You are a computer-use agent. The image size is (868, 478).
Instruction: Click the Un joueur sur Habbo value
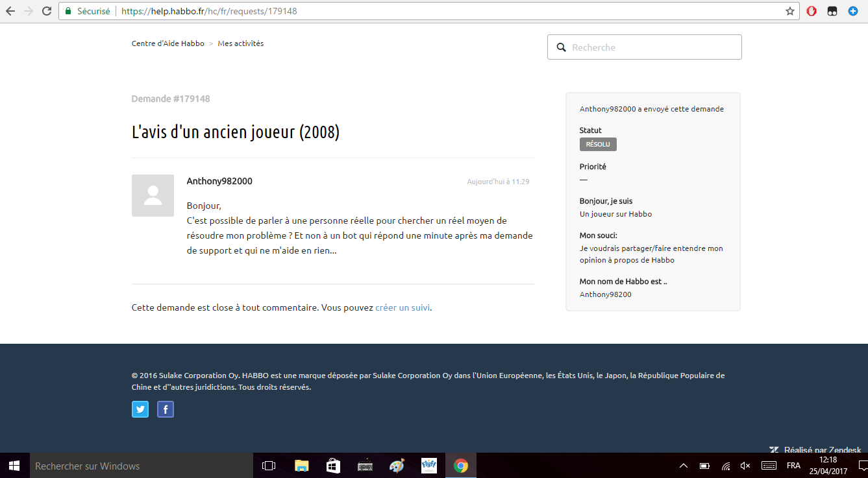pyautogui.click(x=615, y=214)
